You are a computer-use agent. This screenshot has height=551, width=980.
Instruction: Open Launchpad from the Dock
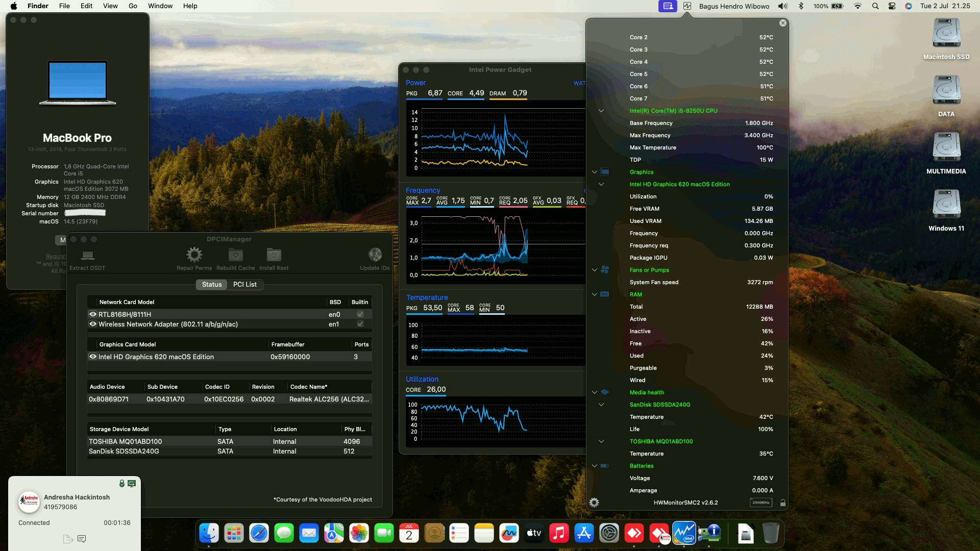point(234,534)
